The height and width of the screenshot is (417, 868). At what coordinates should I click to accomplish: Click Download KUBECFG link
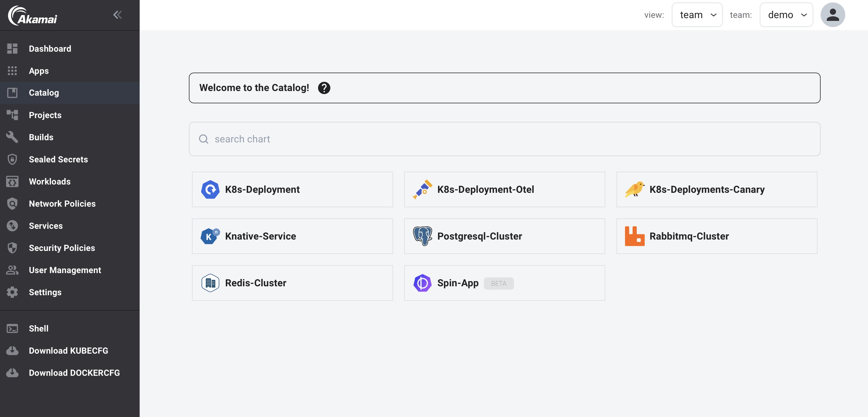68,351
